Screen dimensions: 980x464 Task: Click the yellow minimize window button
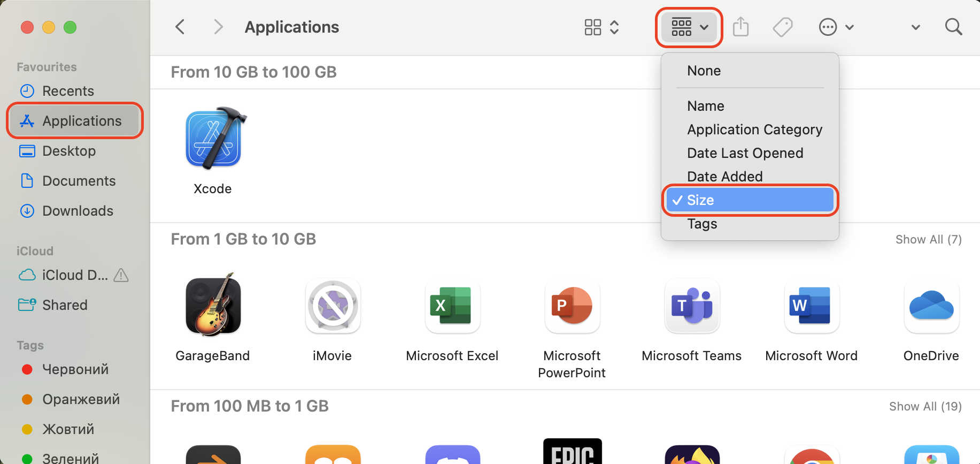pos(49,27)
